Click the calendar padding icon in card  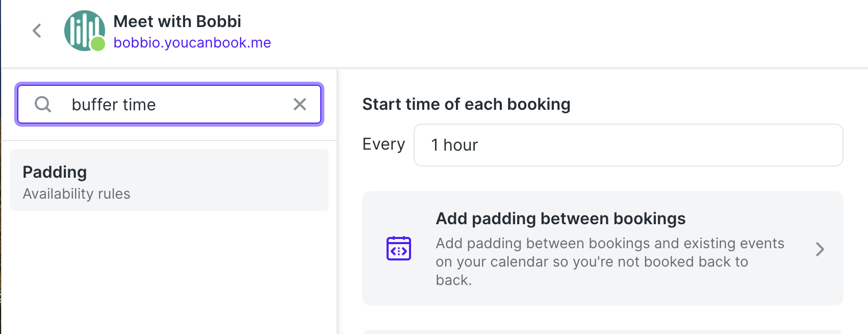[x=399, y=249]
